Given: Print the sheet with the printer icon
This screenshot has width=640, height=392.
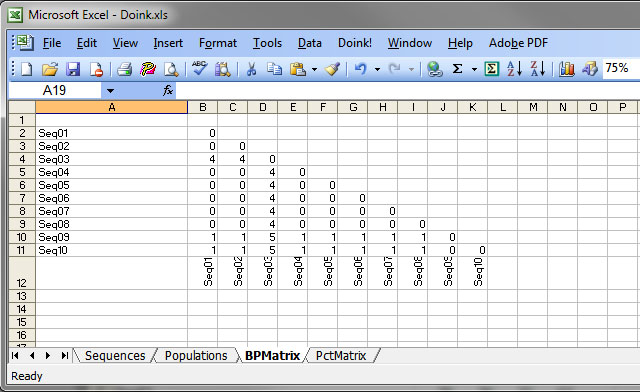Looking at the screenshot, I should coord(124,69).
